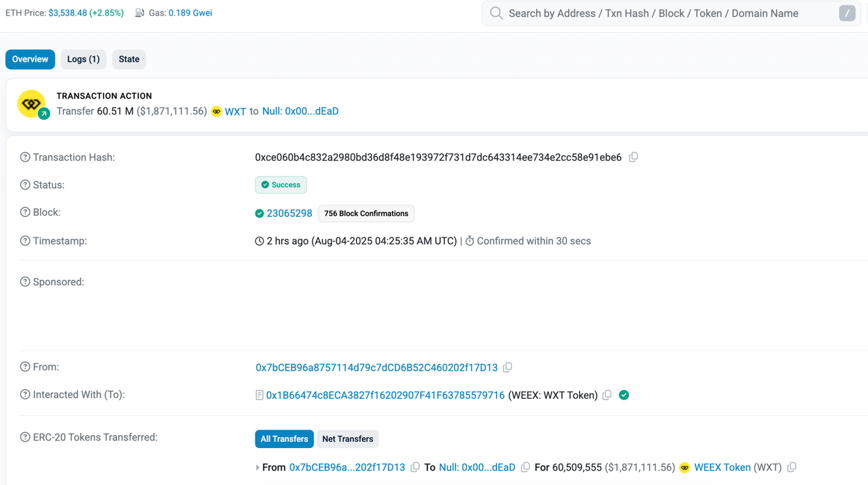Copy Null dEaD address in transfer row
Image resolution: width=868 pixels, height=485 pixels.
click(x=525, y=467)
